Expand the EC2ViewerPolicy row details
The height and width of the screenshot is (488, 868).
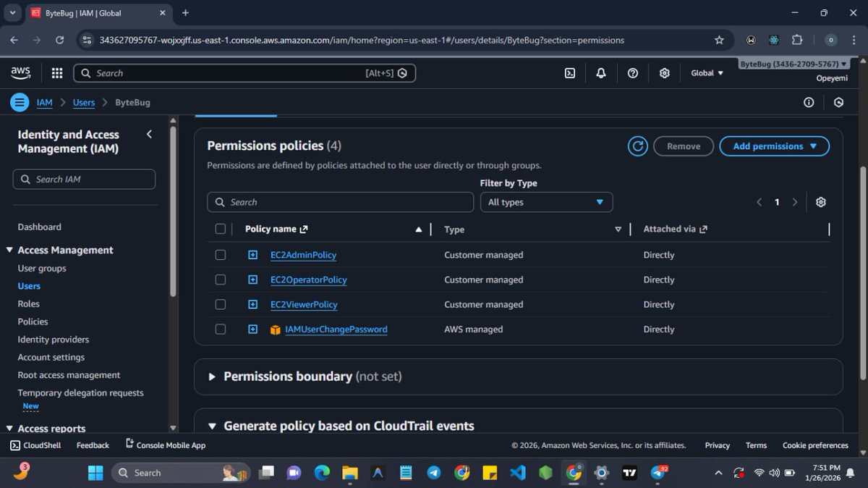(x=252, y=304)
